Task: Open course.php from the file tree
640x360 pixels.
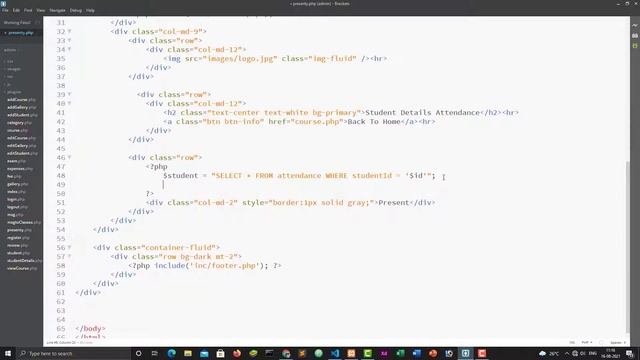Action: click(17, 131)
